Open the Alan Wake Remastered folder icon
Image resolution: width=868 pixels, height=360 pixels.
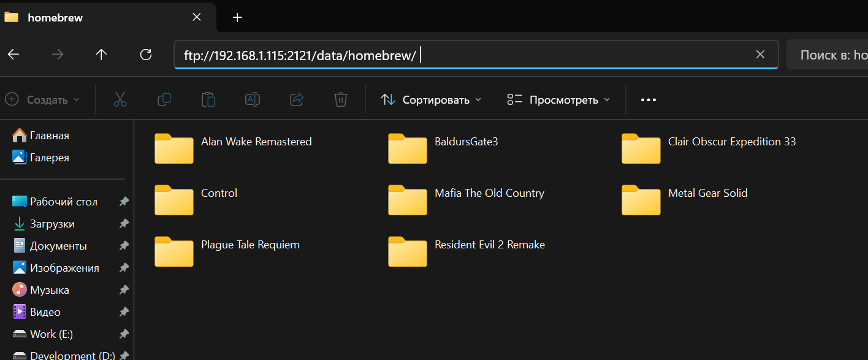click(174, 148)
